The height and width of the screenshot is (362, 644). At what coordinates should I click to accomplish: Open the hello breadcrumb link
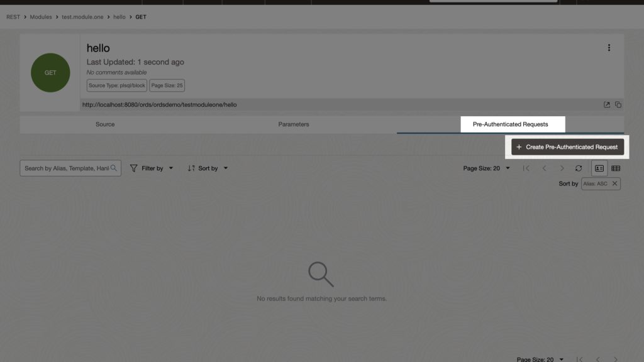[119, 17]
